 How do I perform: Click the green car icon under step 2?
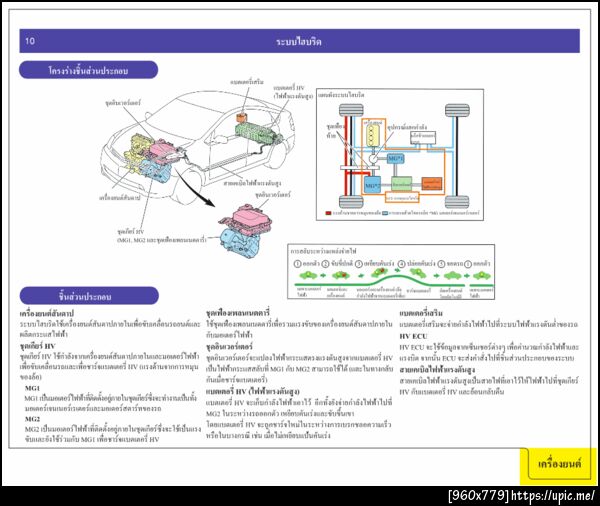coord(341,275)
